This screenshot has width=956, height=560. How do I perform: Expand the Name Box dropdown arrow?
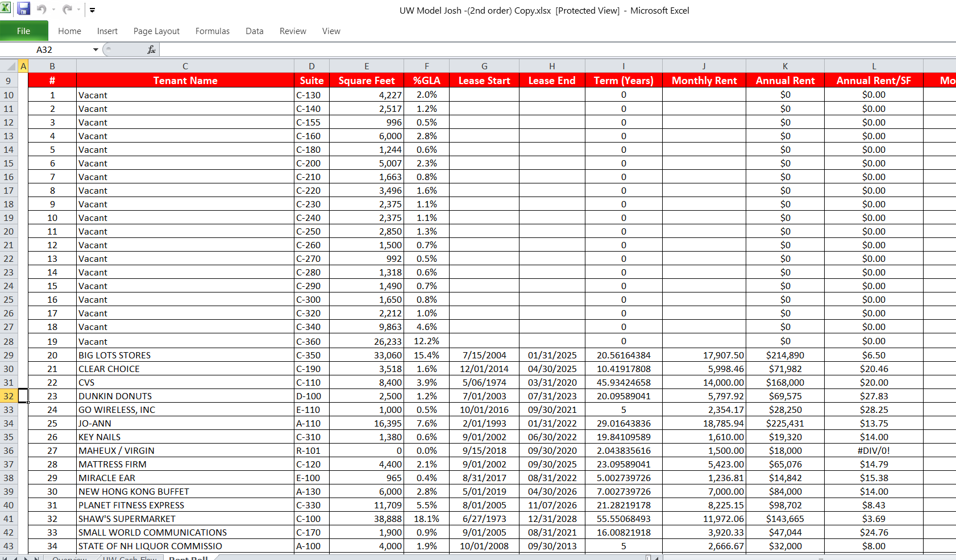(x=95, y=50)
